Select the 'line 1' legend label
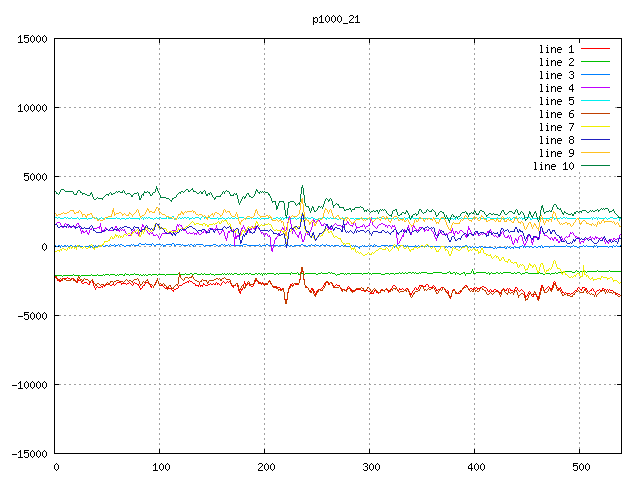The height and width of the screenshot is (480, 640). pyautogui.click(x=557, y=49)
